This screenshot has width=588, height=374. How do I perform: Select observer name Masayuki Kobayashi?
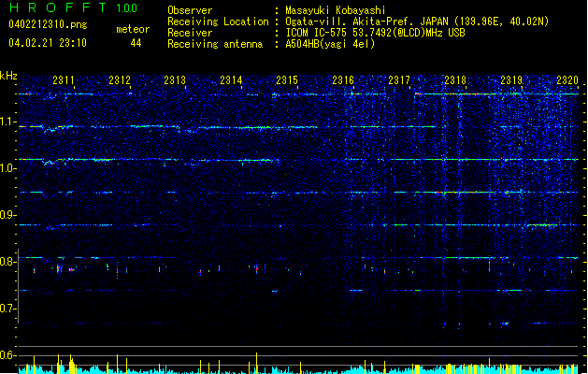pos(336,10)
